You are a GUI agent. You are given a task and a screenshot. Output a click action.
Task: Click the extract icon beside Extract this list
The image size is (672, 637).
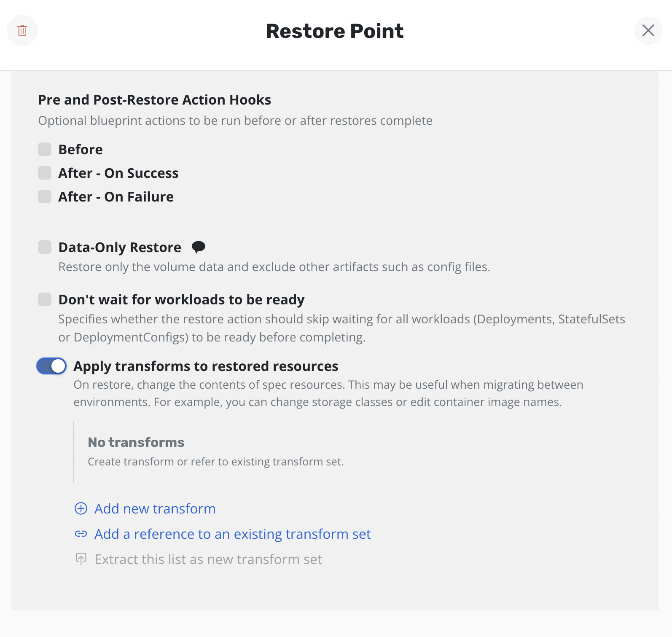(81, 559)
